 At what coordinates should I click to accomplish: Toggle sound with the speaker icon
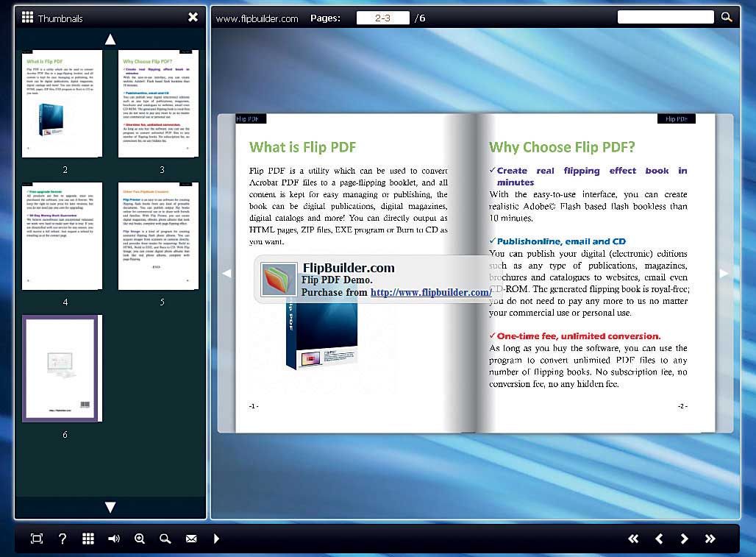[x=114, y=539]
